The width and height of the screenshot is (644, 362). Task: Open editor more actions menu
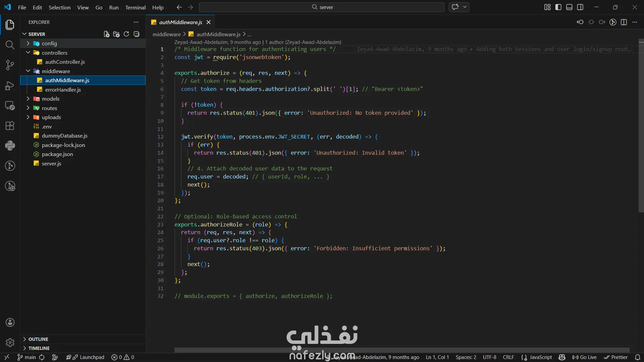[x=635, y=22]
